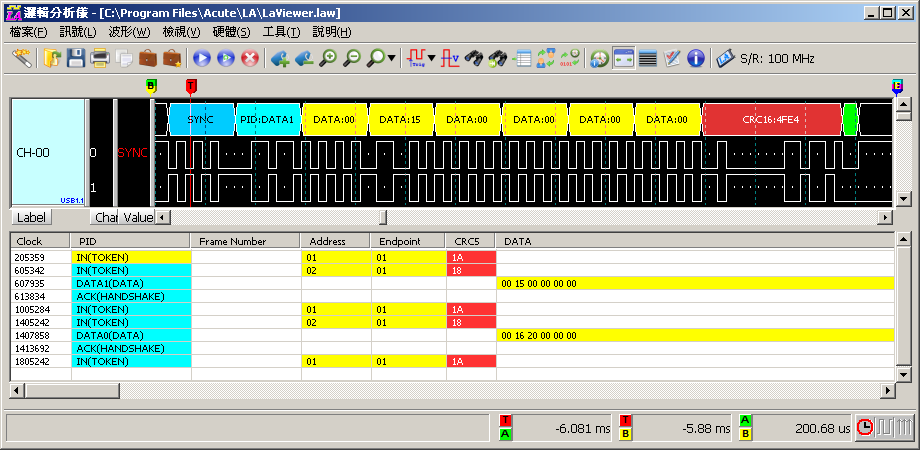Click the clock with info icon
The image size is (920, 450).
tap(600, 58)
